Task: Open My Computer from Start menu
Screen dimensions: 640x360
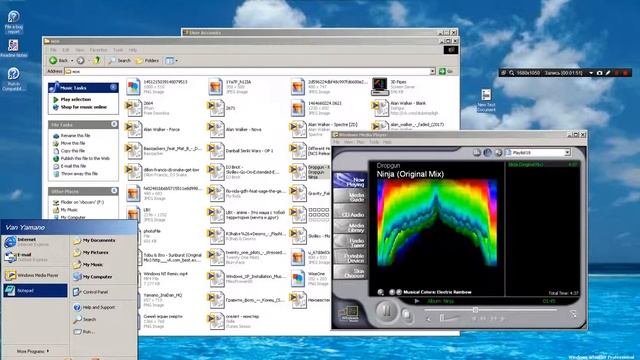Action: point(93,277)
